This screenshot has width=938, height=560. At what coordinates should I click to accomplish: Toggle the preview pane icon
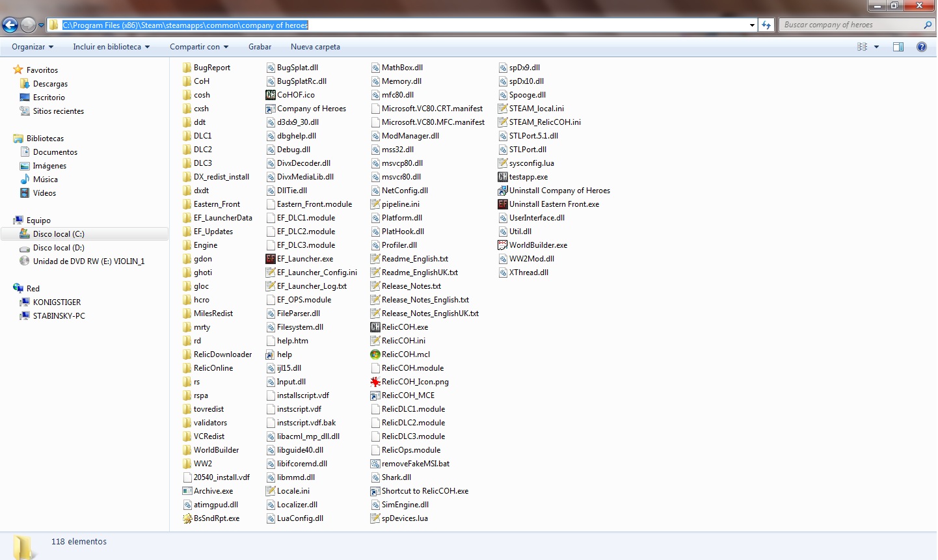[x=898, y=47]
